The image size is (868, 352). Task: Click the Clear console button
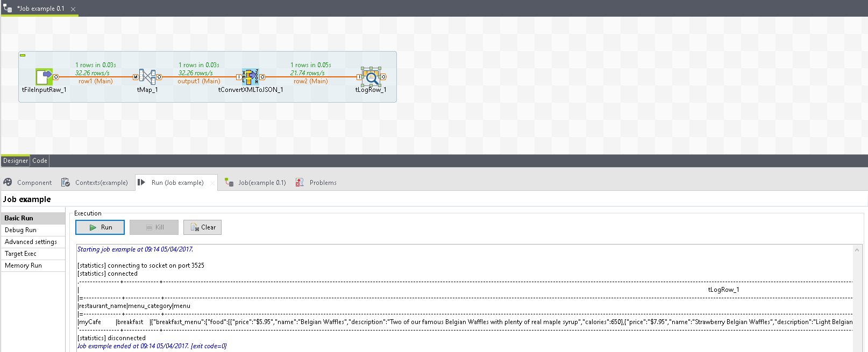click(202, 227)
